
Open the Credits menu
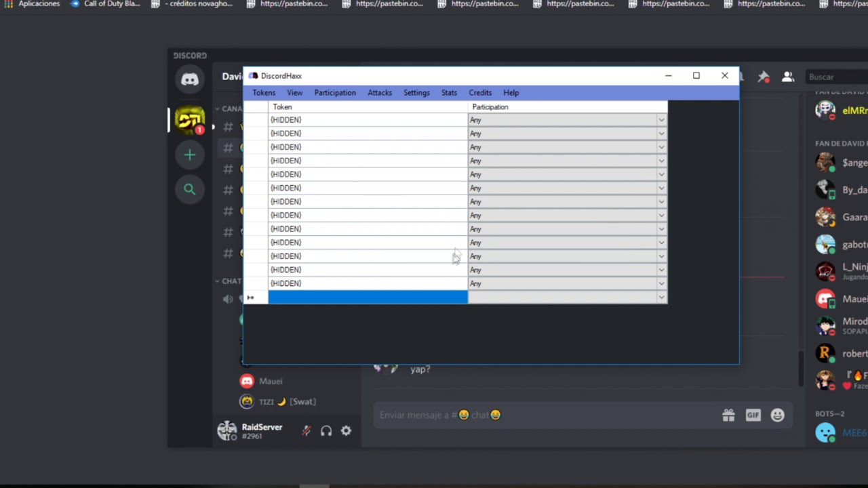coord(480,93)
